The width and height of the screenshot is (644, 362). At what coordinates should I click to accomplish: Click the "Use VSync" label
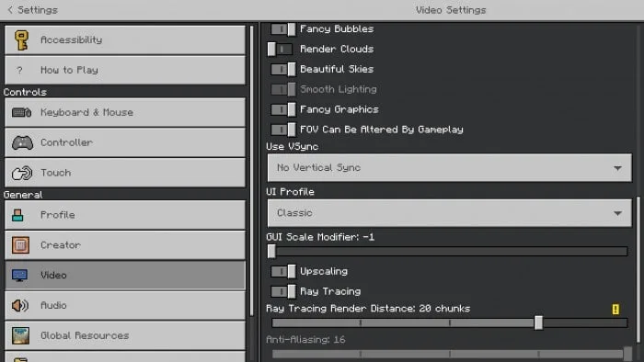coord(292,147)
